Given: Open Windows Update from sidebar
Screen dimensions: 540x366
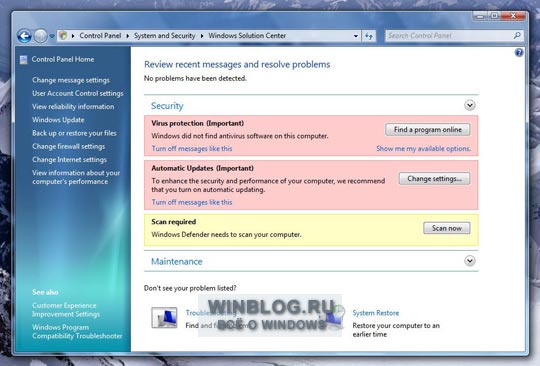Looking at the screenshot, I should click(58, 120).
